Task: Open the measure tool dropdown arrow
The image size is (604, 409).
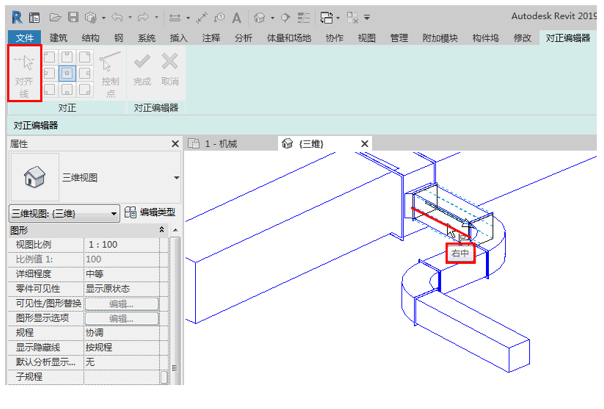Action: click(188, 18)
